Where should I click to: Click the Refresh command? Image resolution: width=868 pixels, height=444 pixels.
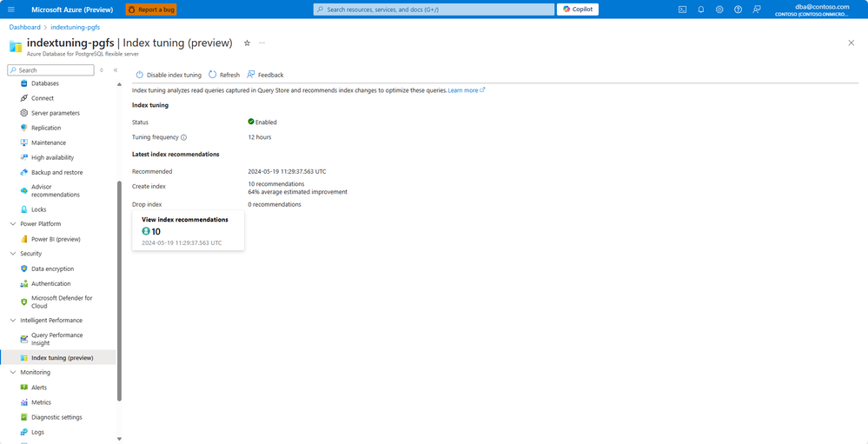[x=224, y=75]
